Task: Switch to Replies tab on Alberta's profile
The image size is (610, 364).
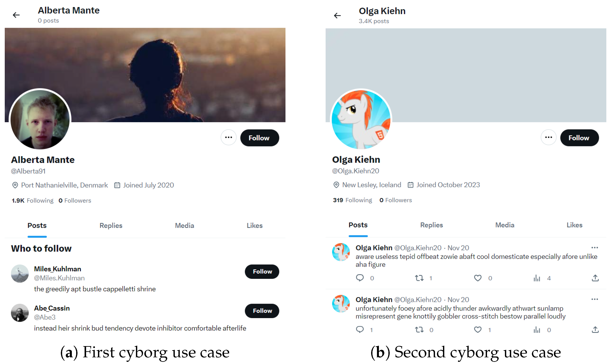Action: click(111, 225)
